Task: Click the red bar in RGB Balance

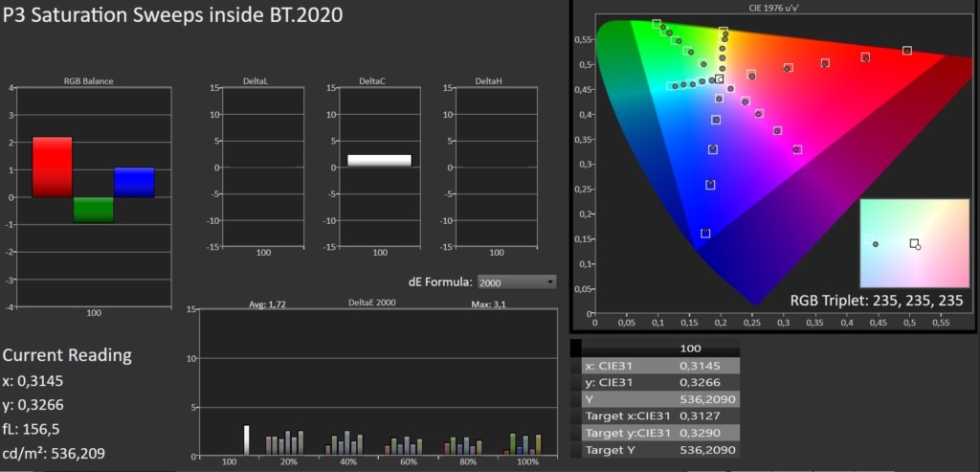Action: click(x=52, y=168)
